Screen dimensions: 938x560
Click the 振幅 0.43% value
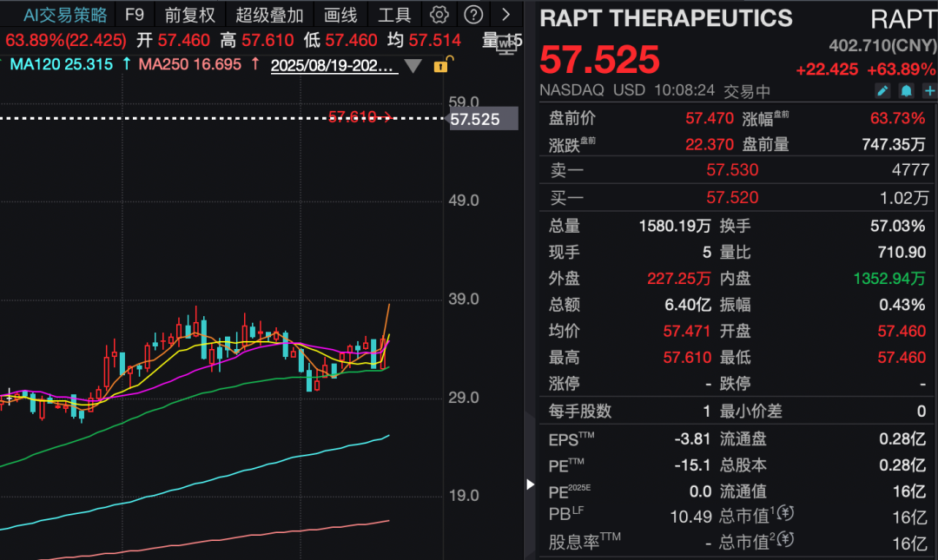point(902,305)
